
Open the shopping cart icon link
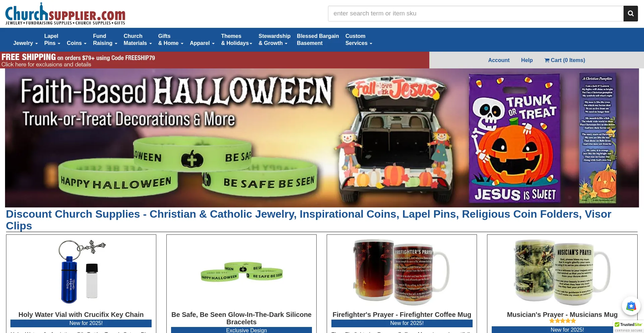coord(565,60)
